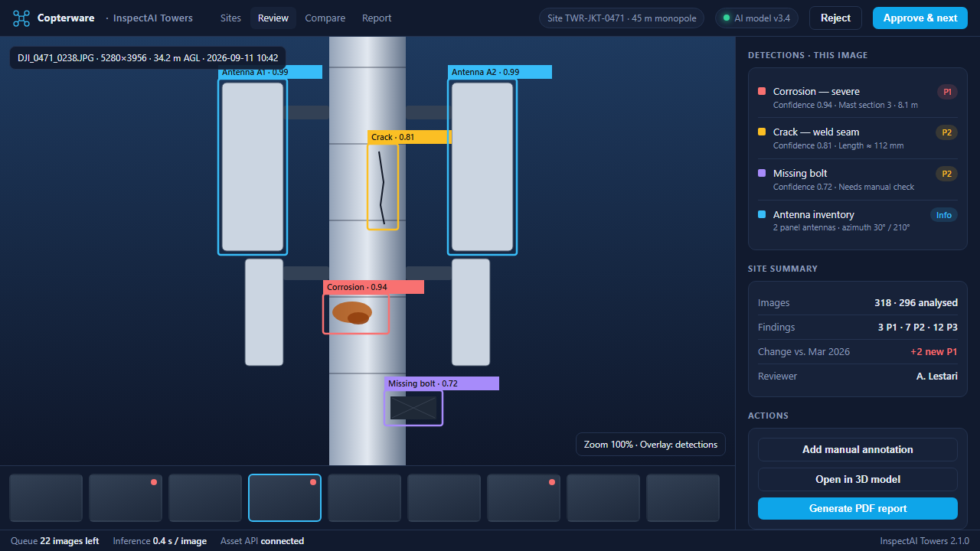Switch to the Review tab

[273, 18]
